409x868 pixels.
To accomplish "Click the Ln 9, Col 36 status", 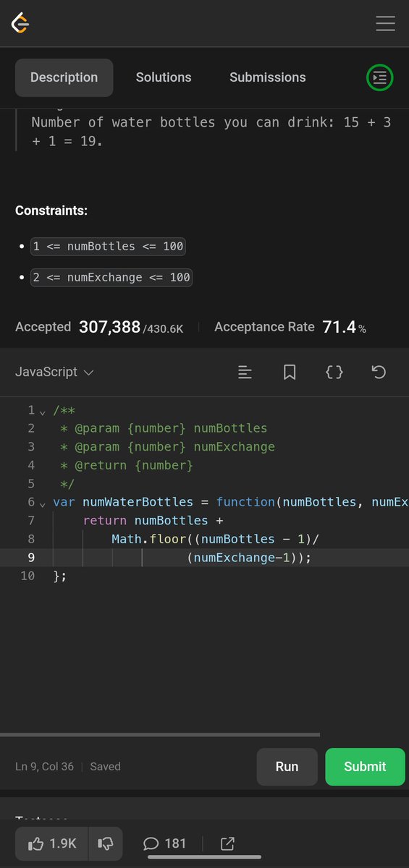I will tap(44, 766).
